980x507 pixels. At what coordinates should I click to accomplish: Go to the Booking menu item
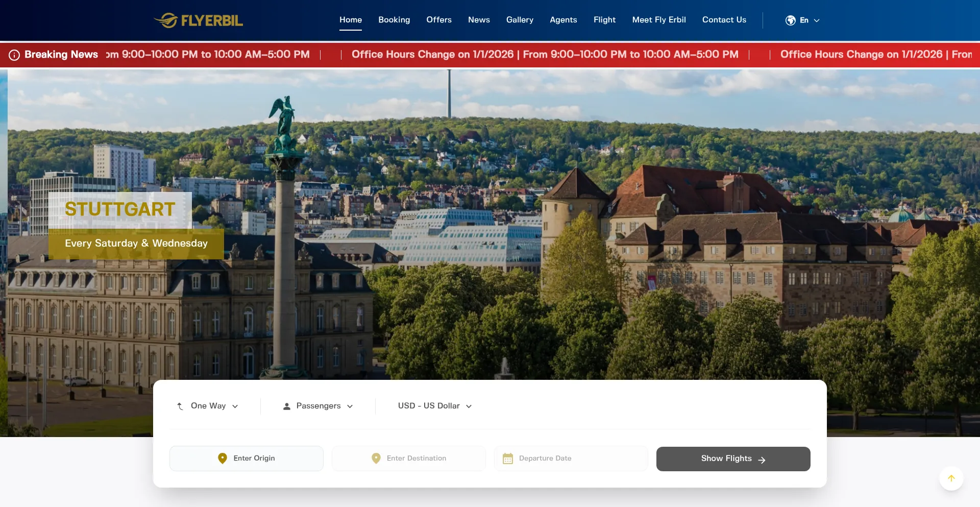394,20
